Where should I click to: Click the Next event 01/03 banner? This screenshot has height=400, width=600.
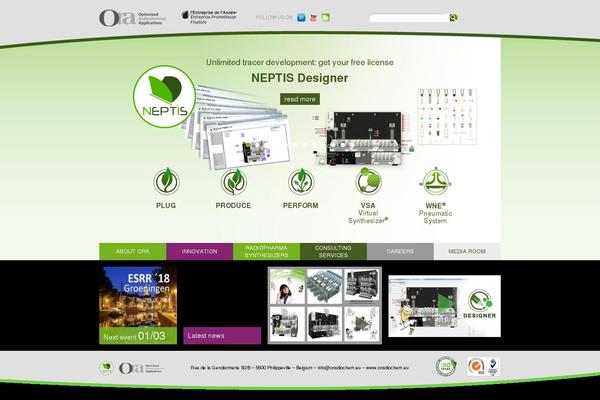click(x=138, y=336)
